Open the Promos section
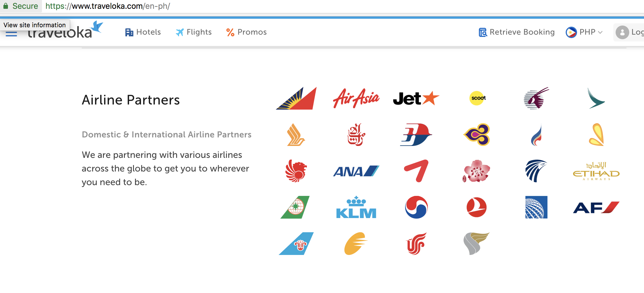 tap(247, 32)
